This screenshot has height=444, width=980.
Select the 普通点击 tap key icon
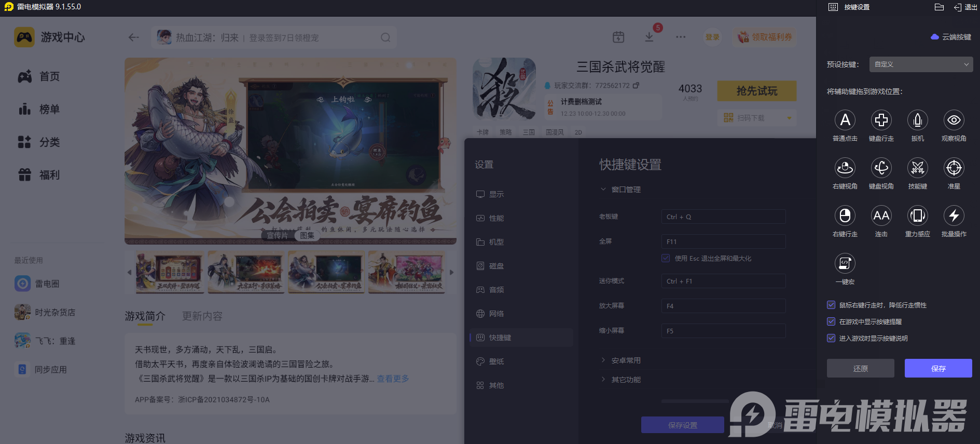(845, 120)
